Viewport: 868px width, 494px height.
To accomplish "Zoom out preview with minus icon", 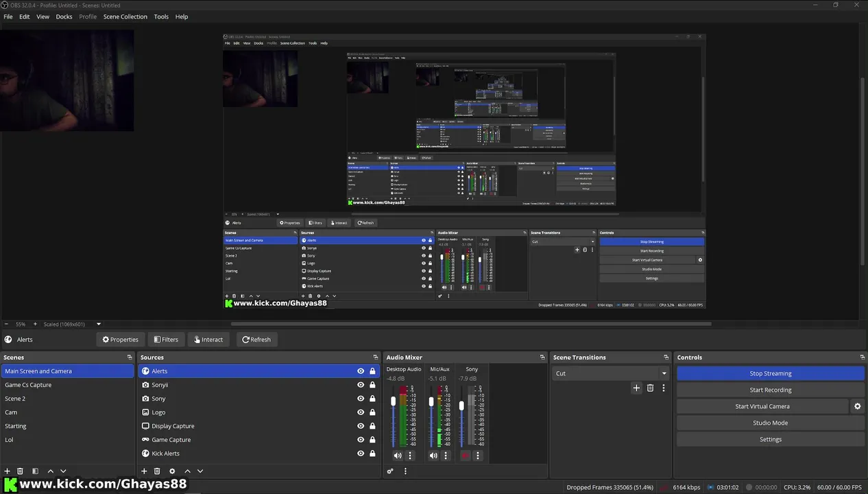I will 6,325.
